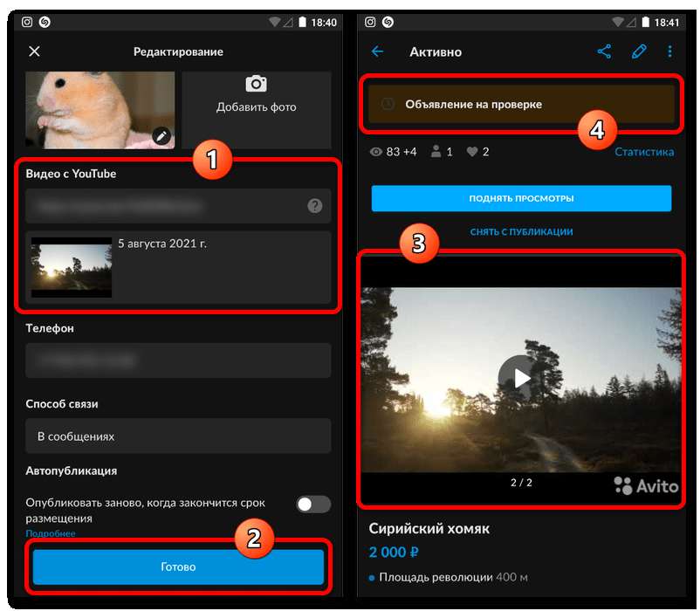Tap Добавить фото label
The width and height of the screenshot is (700, 611).
click(257, 107)
